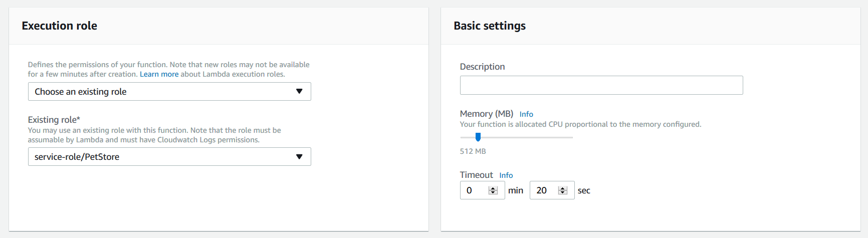Focus the Description text field
868x238 pixels.
coord(601,85)
